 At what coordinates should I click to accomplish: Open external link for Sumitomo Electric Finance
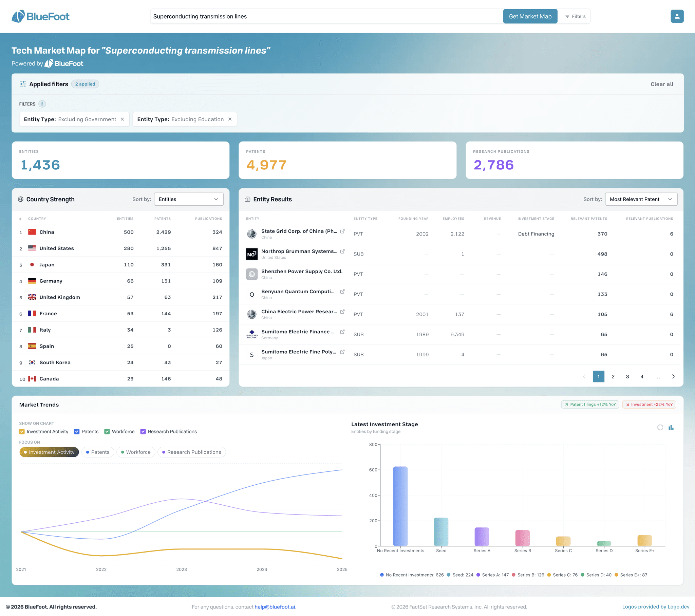342,332
